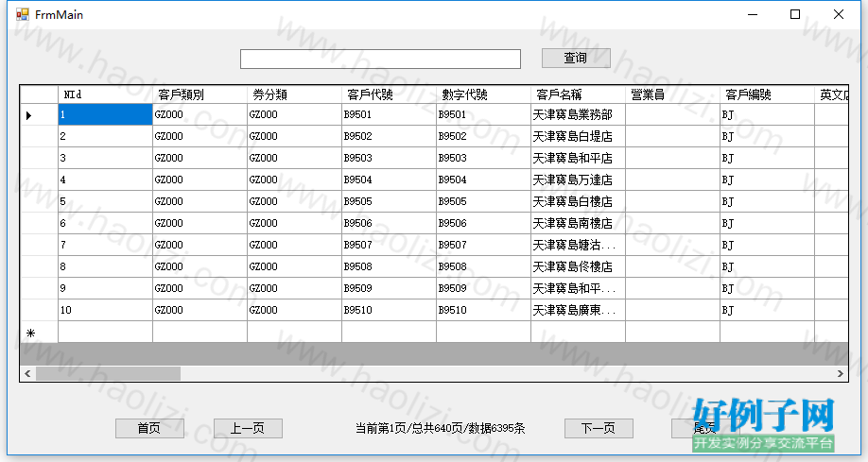Click the cell 天津寶島白樓店
This screenshot has width=868, height=462.
579,201
